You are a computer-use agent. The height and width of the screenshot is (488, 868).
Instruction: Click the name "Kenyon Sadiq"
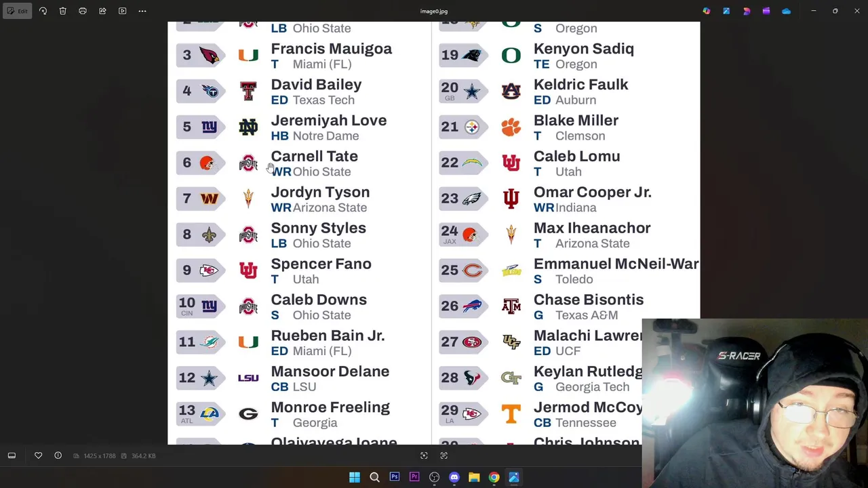click(x=584, y=49)
